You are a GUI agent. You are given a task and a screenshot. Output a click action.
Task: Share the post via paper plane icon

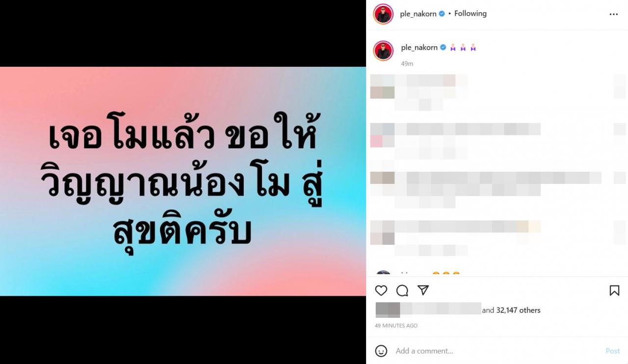423,290
